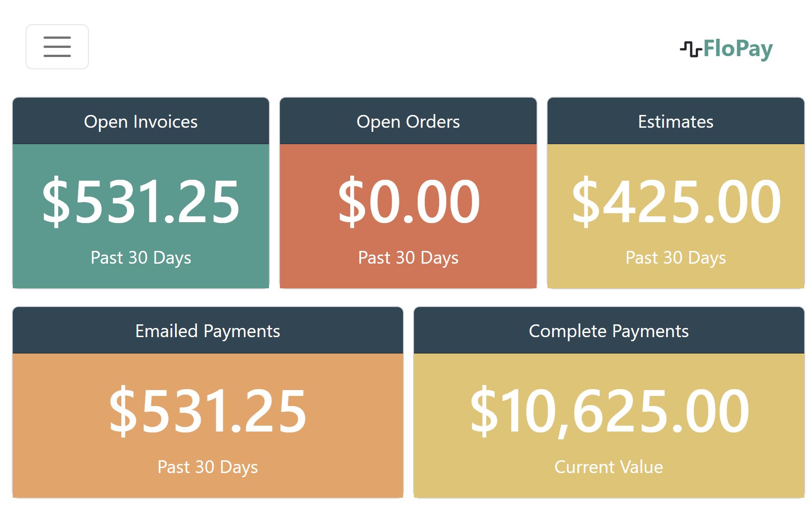
Task: Click the $0.00 open orders amount
Action: pos(409,201)
